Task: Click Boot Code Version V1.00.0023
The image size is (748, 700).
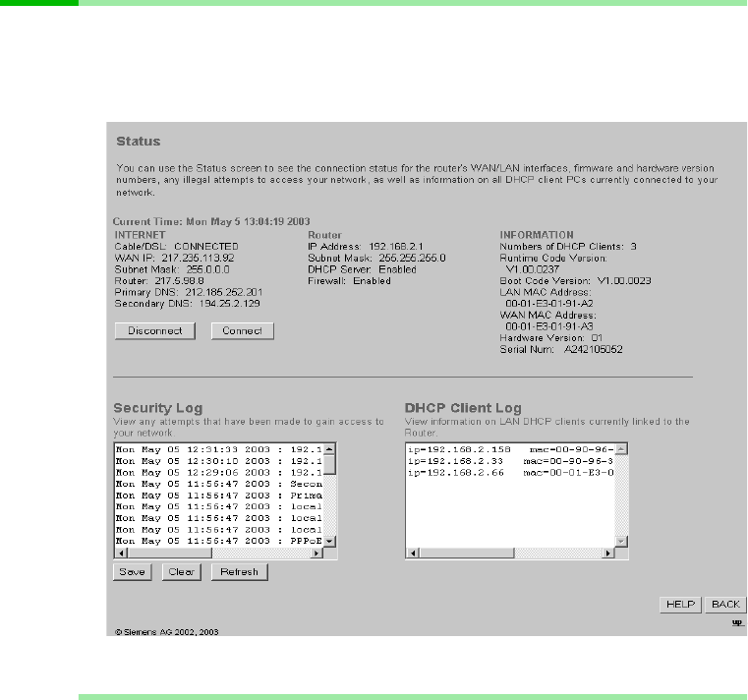Action: coord(624,281)
